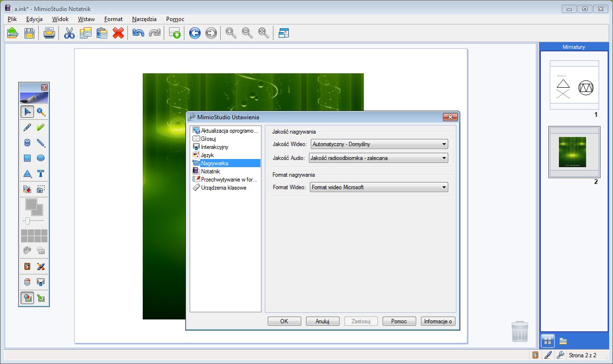Click the grey Redo arrow icon

click(x=155, y=33)
